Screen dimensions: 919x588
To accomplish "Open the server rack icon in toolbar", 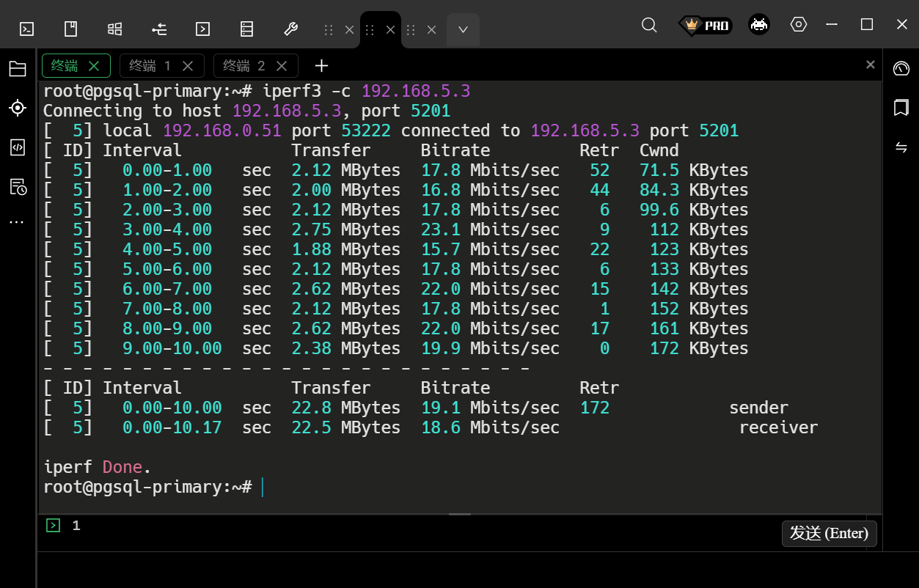I will (246, 29).
